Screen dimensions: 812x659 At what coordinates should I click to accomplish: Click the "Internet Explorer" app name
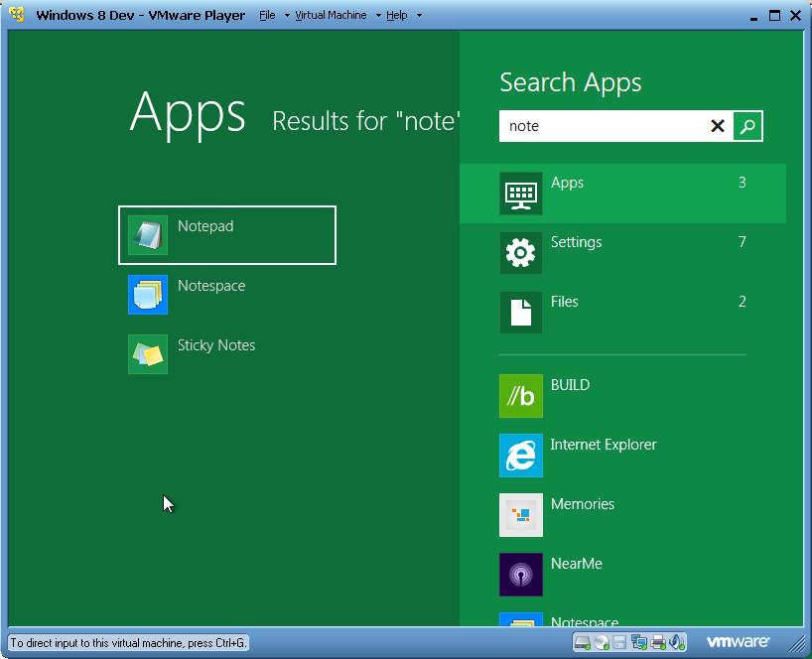[604, 445]
